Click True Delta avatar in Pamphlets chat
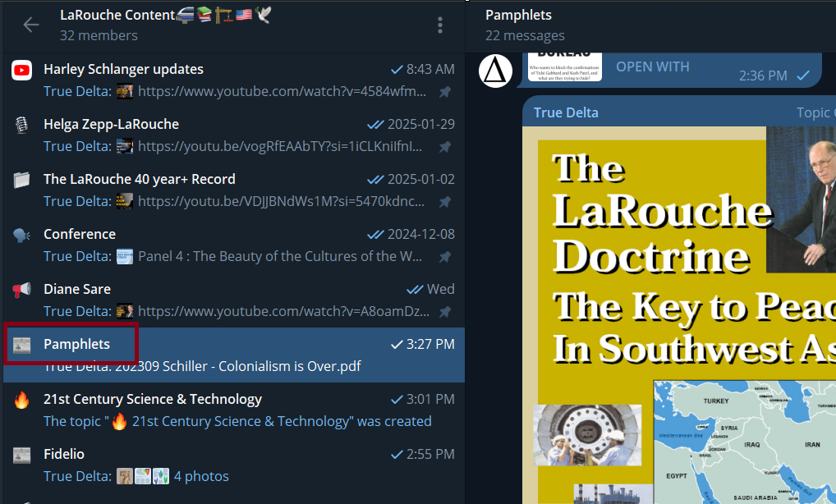 [495, 71]
